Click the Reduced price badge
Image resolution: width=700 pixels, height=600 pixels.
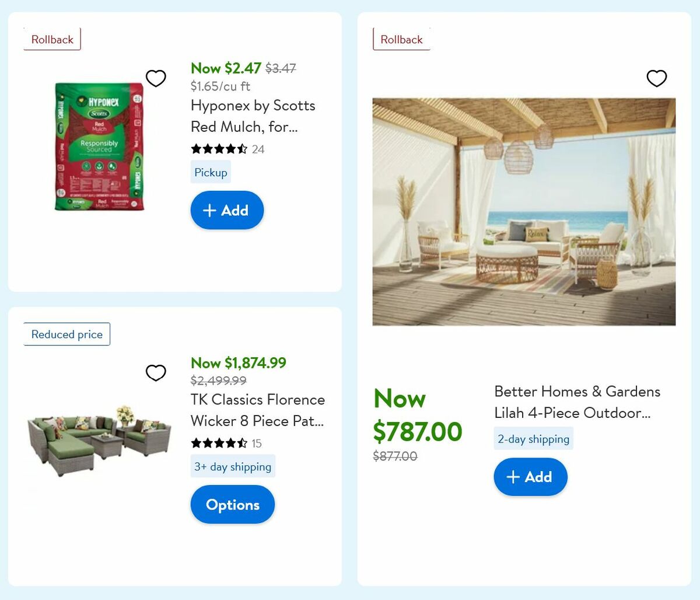click(66, 334)
